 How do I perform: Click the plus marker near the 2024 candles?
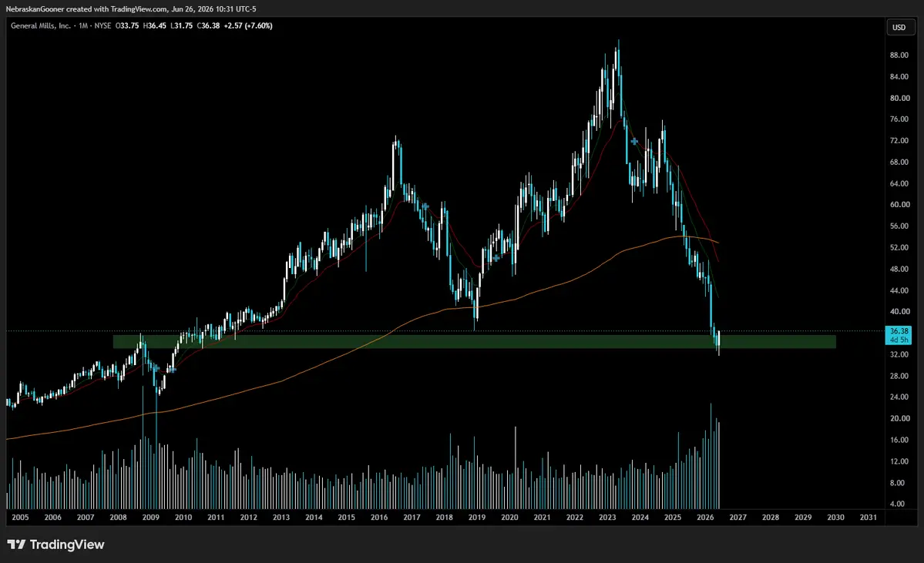[634, 142]
